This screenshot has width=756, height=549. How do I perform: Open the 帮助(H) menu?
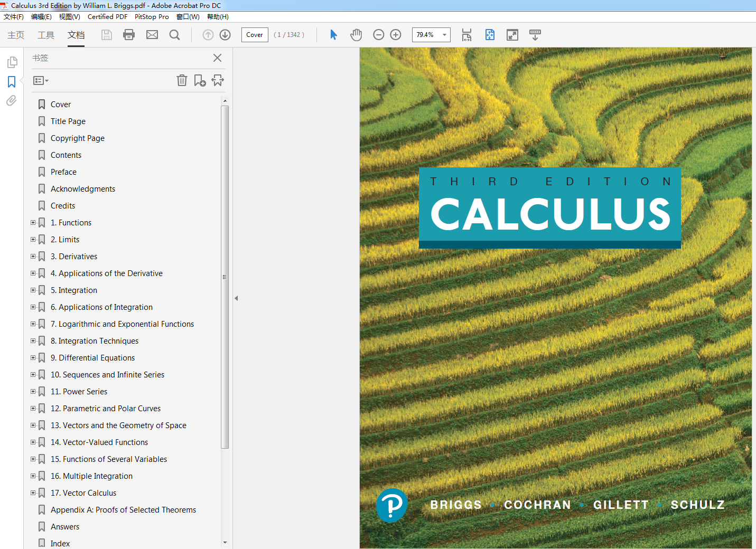tap(218, 17)
